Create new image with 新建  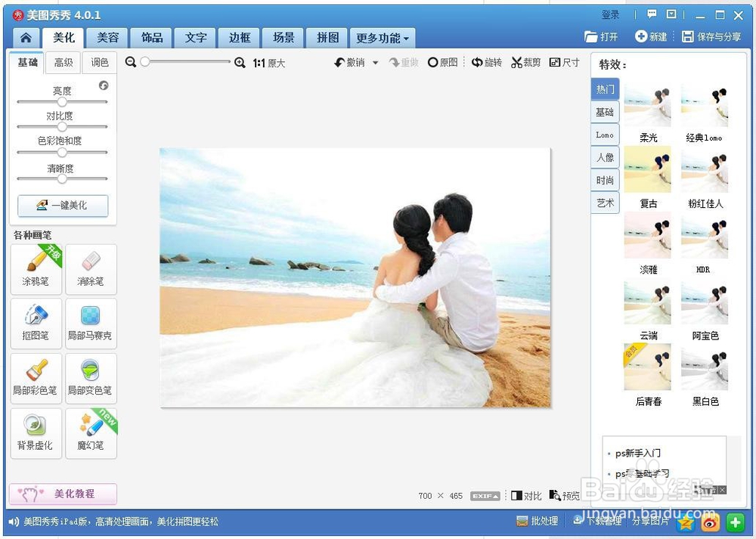pyautogui.click(x=651, y=36)
